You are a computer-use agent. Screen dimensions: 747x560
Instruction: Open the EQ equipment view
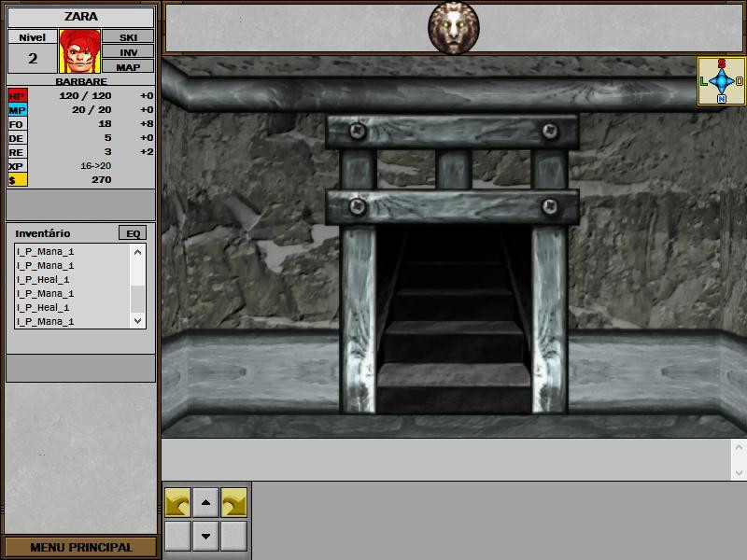pos(133,233)
